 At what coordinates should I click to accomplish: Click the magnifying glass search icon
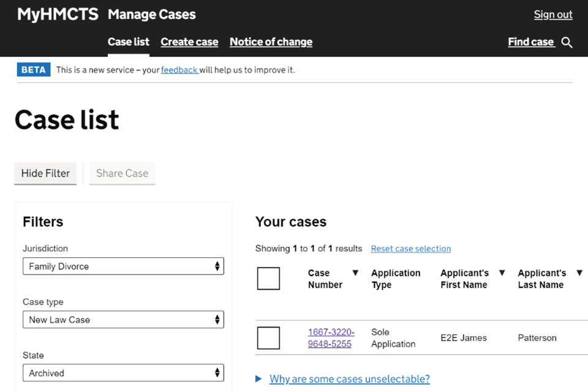567,42
